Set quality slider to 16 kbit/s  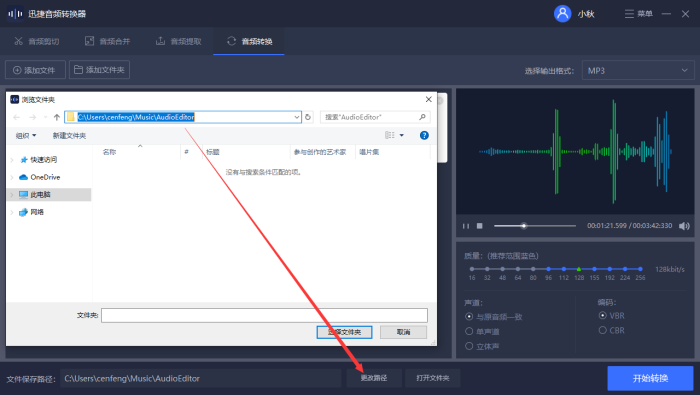[x=472, y=269]
